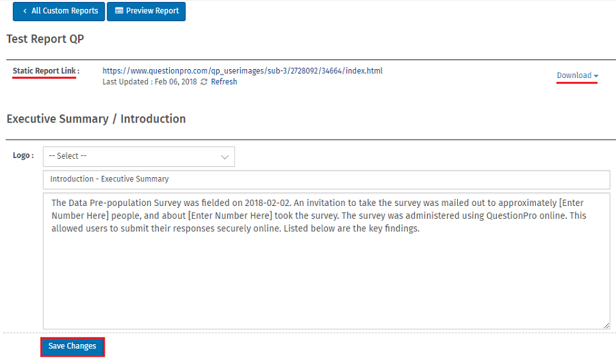616x364 pixels.
Task: Click the Last Updated date text
Action: [x=149, y=82]
